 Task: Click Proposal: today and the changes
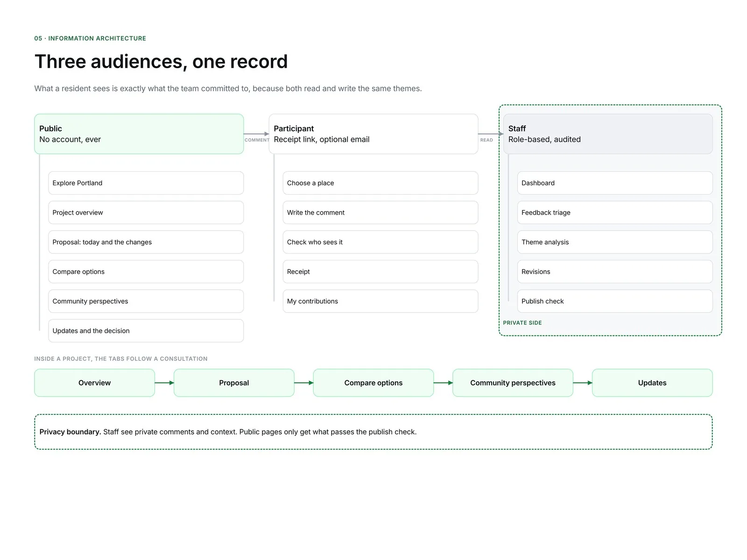(146, 242)
